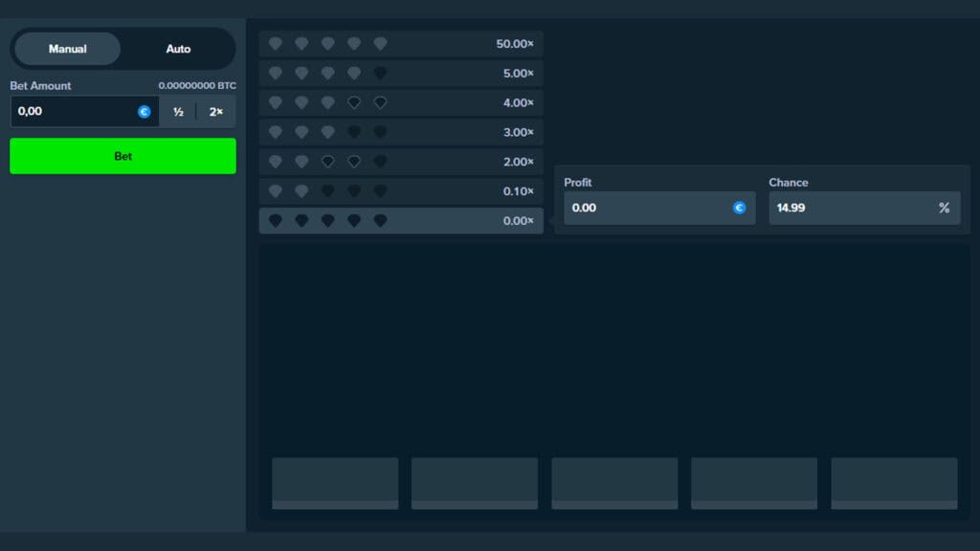This screenshot has height=551, width=980.
Task: Select the 2.00× payout row
Action: click(x=400, y=162)
